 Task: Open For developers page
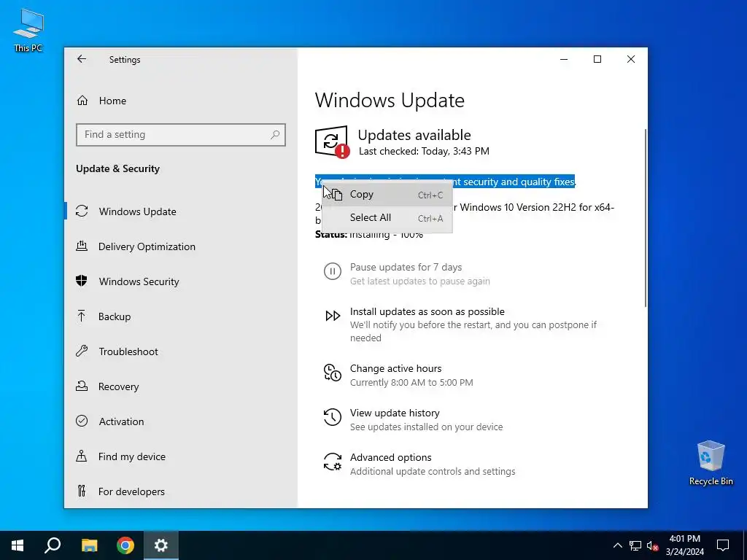pyautogui.click(x=181, y=491)
